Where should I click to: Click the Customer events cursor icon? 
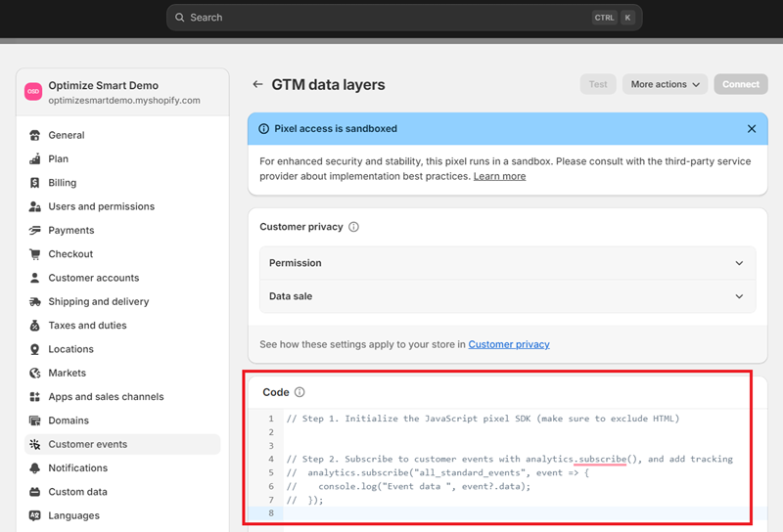(x=34, y=444)
